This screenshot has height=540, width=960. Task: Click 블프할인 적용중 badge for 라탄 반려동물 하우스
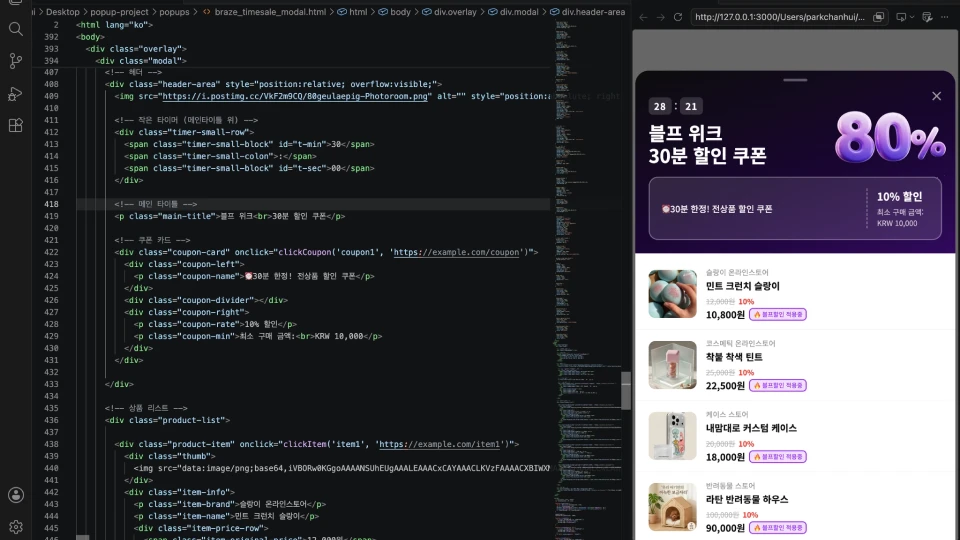click(778, 528)
